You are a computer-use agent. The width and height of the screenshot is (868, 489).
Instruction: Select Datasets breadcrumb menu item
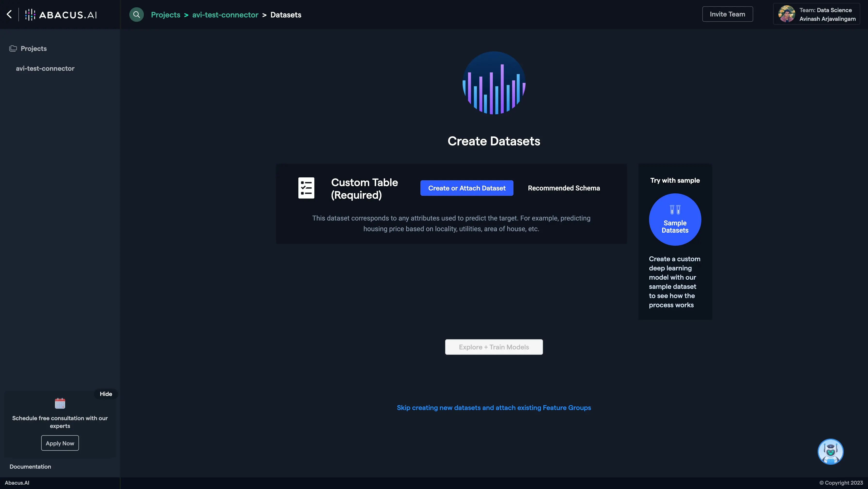tap(286, 14)
